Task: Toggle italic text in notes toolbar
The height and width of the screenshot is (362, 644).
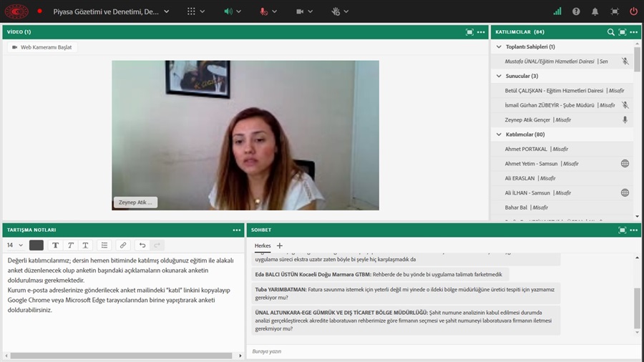Action: tap(70, 245)
